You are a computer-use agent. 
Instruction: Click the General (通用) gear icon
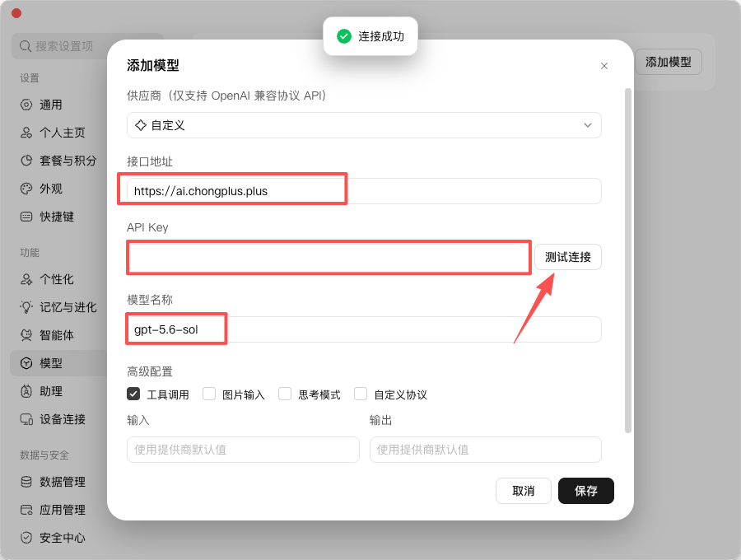click(x=26, y=105)
